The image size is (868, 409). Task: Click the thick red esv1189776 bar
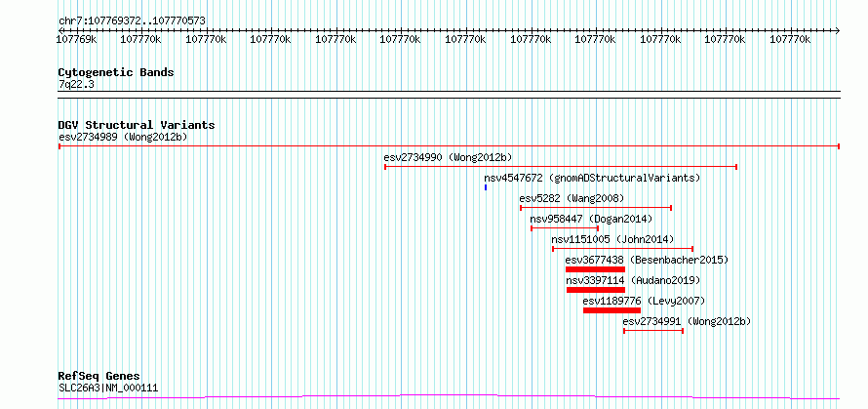pos(612,310)
